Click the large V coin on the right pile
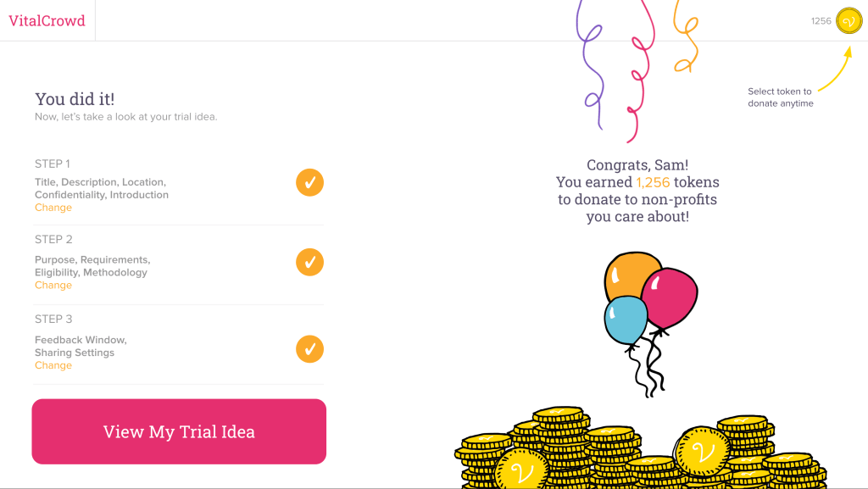 [701, 450]
